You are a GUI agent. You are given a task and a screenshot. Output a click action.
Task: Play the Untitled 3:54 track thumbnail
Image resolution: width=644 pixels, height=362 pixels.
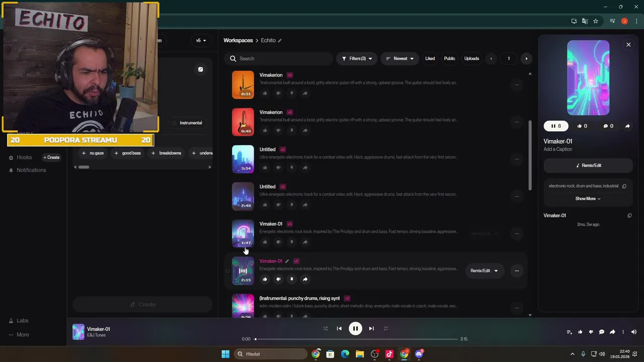[x=243, y=159]
